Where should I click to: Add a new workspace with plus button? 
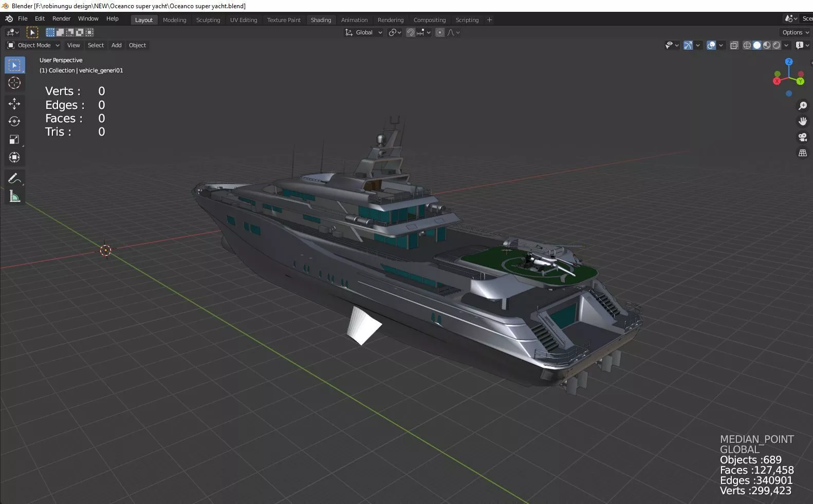click(489, 20)
